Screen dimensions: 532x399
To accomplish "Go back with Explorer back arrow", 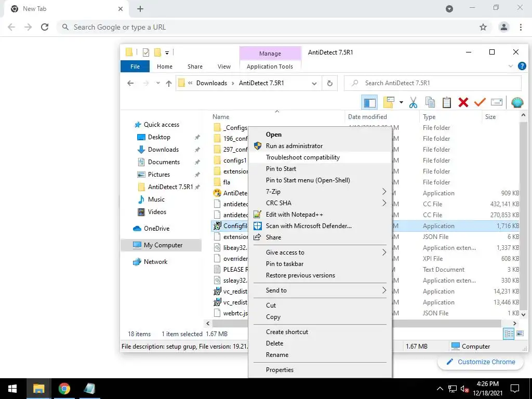I will [130, 83].
